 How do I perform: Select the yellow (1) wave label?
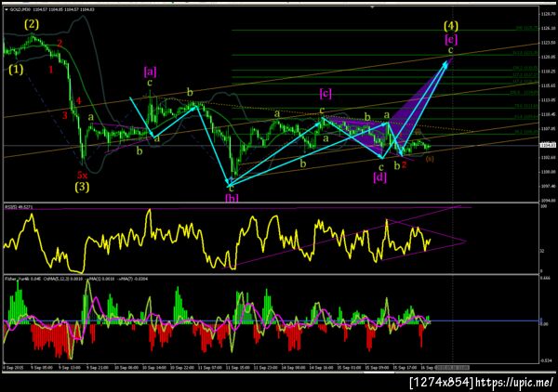click(16, 69)
